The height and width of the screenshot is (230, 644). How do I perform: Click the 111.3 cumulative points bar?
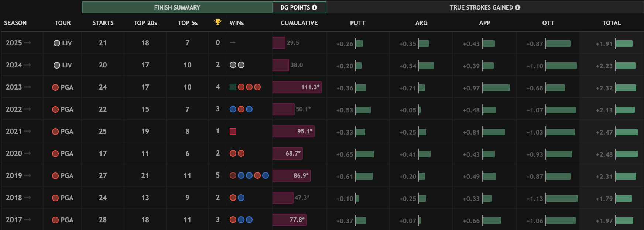click(297, 87)
